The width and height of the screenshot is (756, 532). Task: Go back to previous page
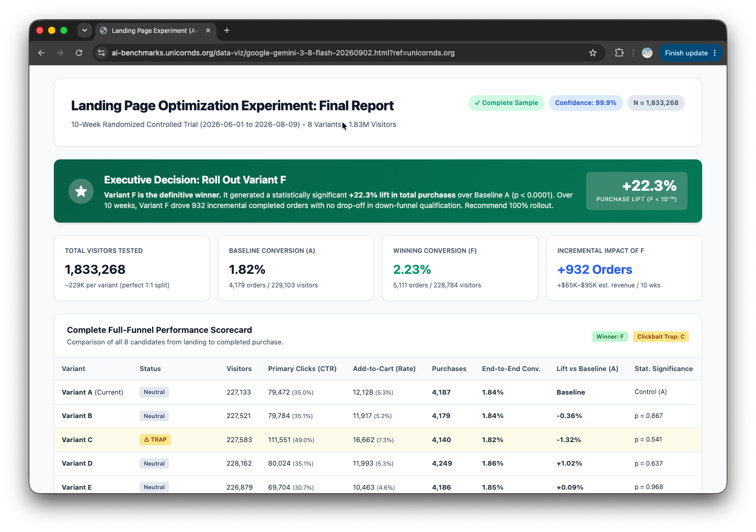tap(41, 53)
